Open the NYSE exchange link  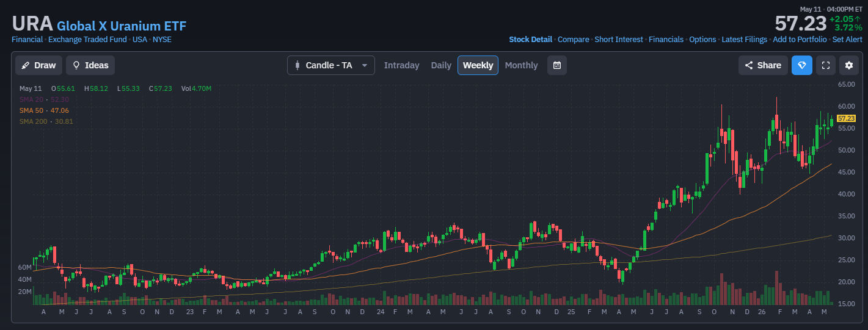pos(162,40)
